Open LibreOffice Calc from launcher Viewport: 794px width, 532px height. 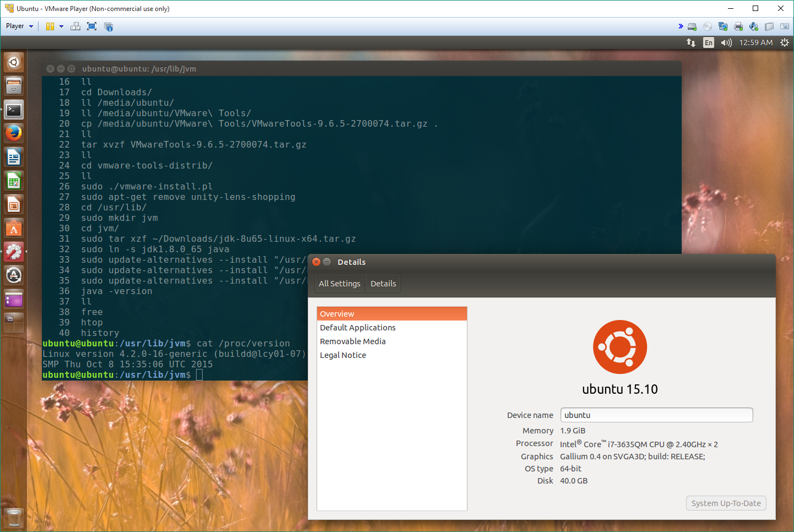[14, 181]
